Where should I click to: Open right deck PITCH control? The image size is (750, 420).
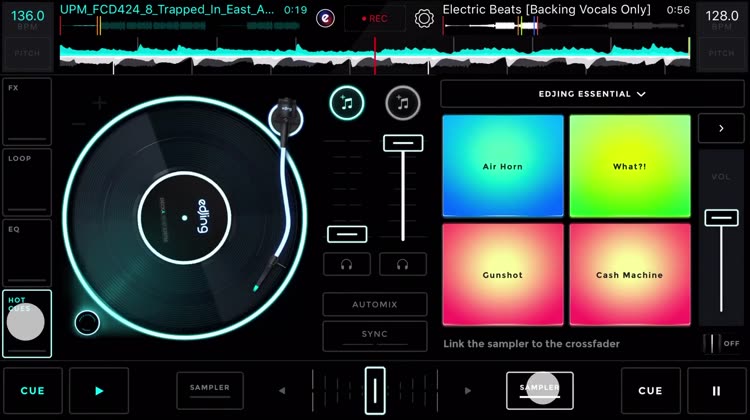721,53
